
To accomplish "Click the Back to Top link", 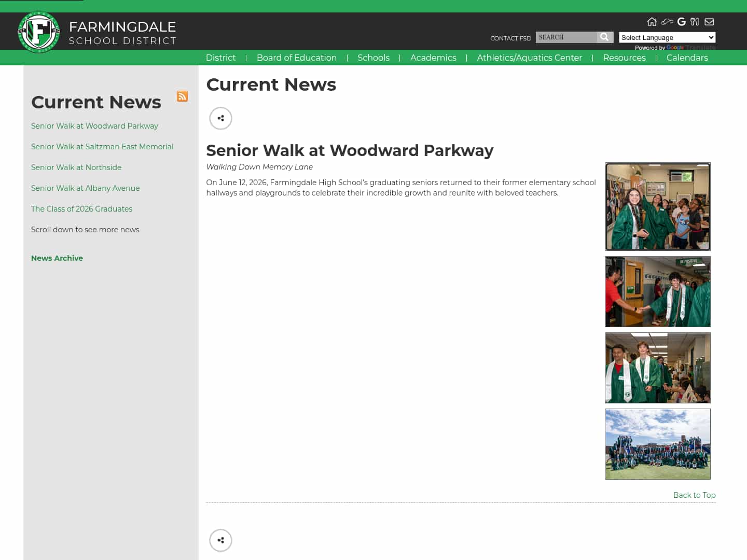I will click(694, 495).
